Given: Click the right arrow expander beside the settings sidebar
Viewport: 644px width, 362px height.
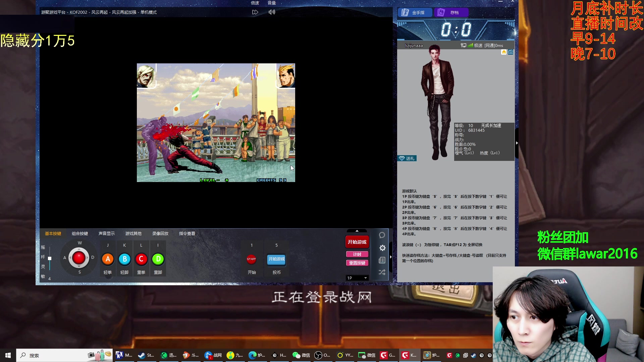Looking at the screenshot, I should coord(391,257).
